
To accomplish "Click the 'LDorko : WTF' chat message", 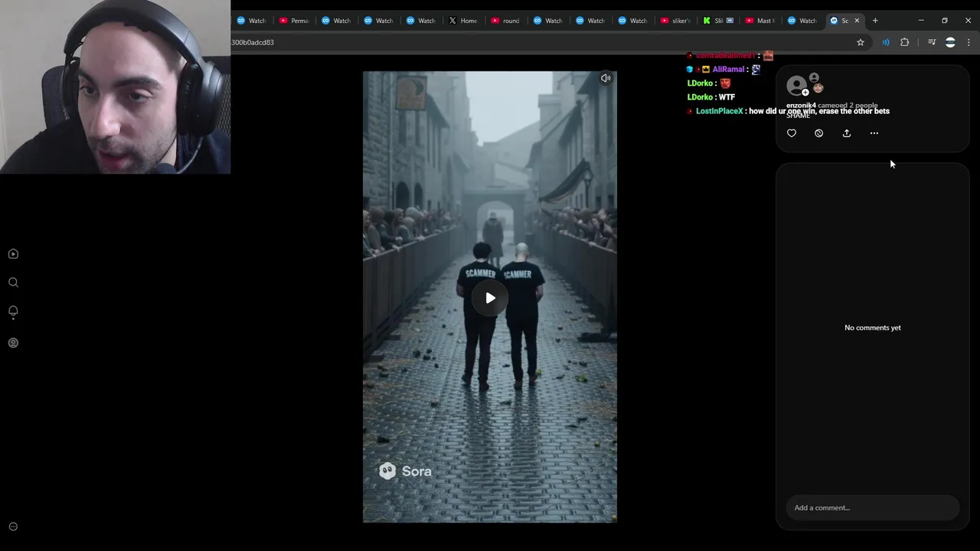I will [x=711, y=97].
